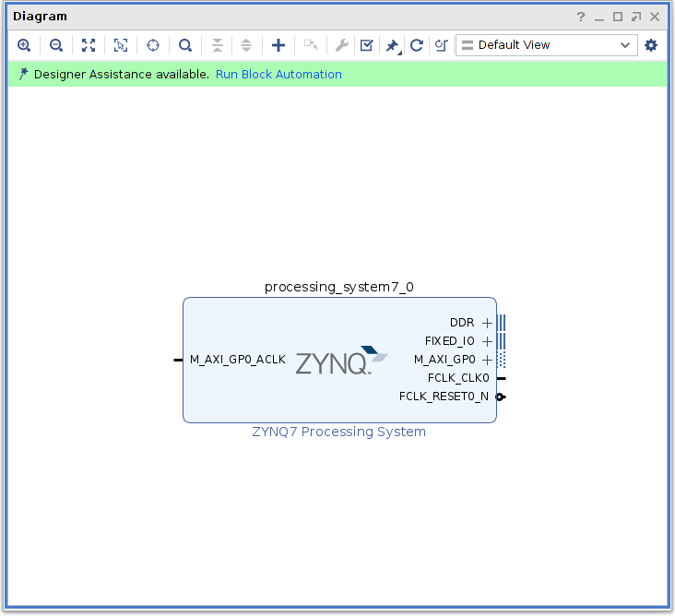This screenshot has width=675, height=616.
Task: Open the Default View dropdown
Action: click(x=546, y=45)
